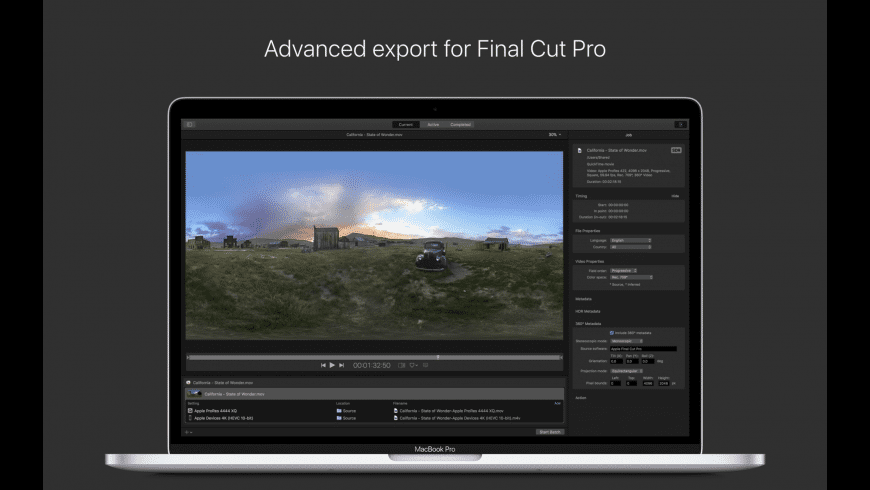This screenshot has width=870, height=490.
Task: Click the Left pixel bounds field
Action: pos(615,383)
